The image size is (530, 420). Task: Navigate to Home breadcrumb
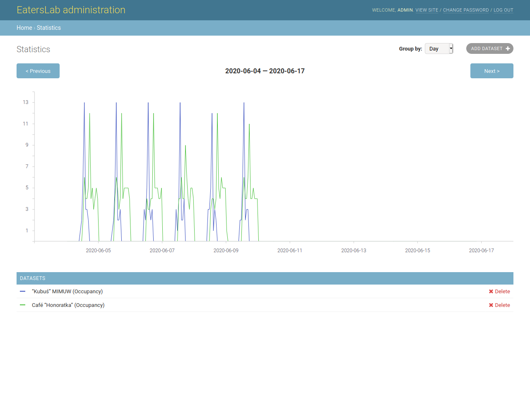(24, 28)
